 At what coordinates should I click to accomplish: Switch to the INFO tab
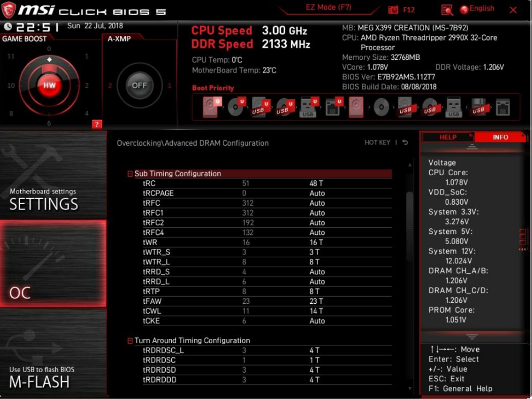pos(500,137)
